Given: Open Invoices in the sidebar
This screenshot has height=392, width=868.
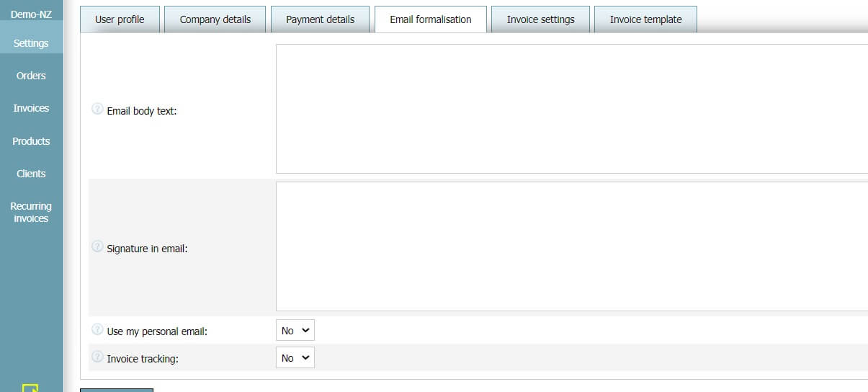Looking at the screenshot, I should 31,108.
